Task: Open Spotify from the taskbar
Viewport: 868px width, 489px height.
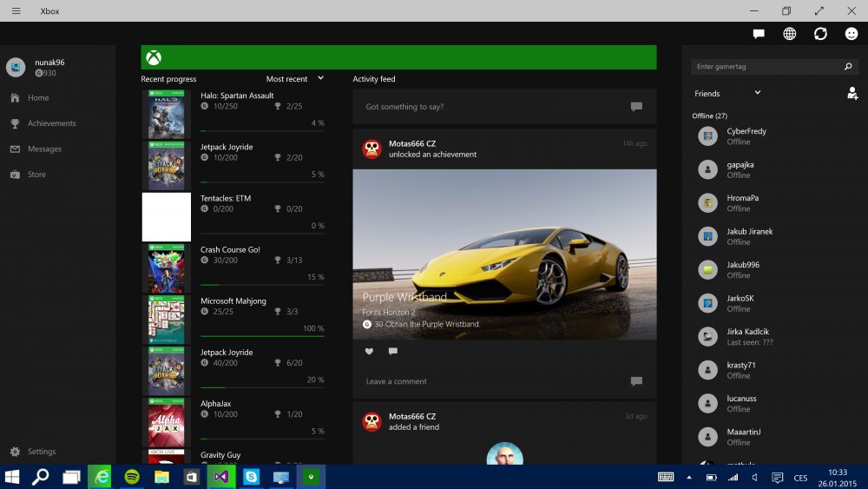Action: (x=132, y=477)
